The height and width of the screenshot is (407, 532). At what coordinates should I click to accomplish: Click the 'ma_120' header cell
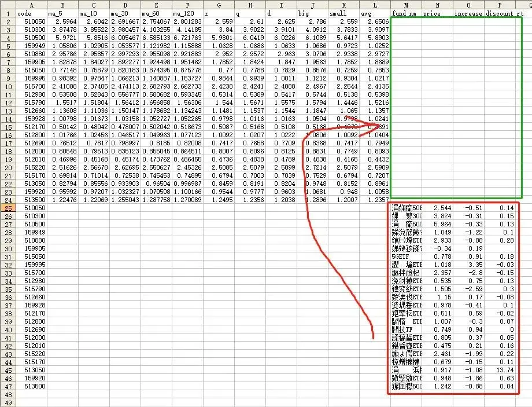point(187,13)
